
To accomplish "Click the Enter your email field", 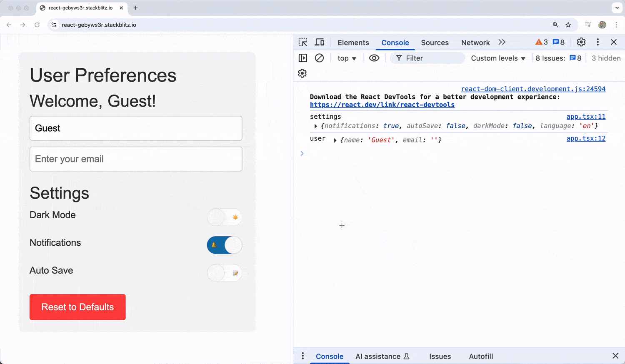I will tap(136, 159).
